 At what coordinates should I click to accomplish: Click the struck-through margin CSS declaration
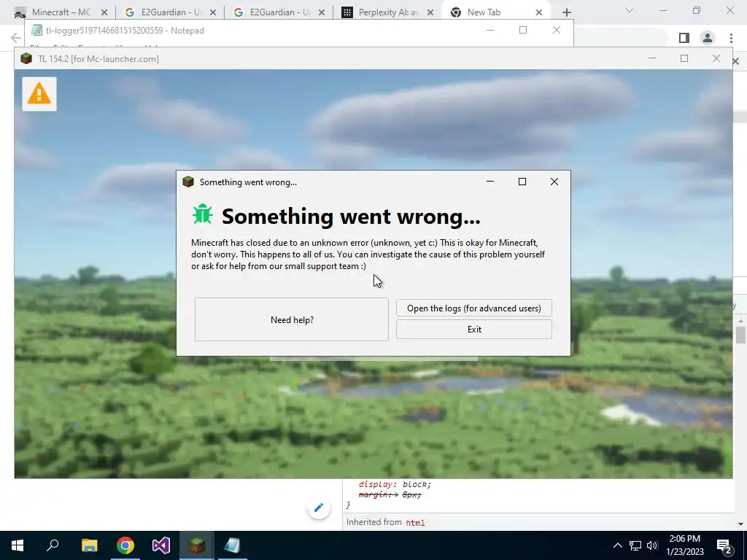tap(390, 494)
